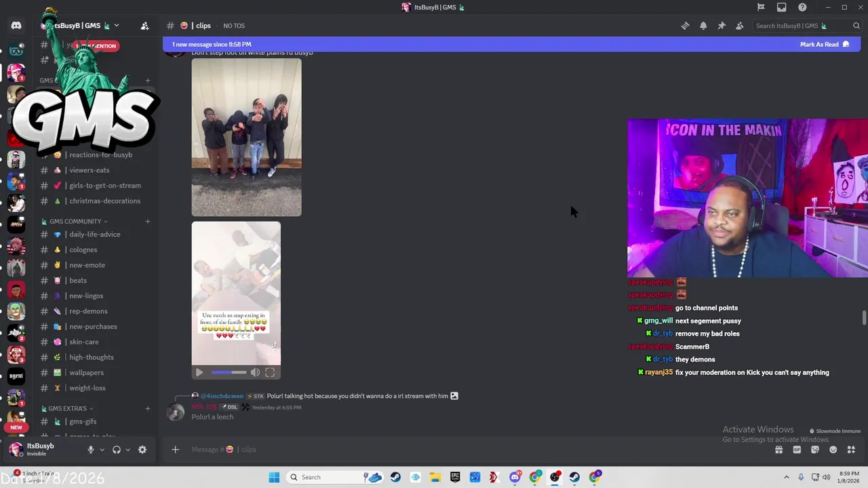Adjust the video seek bar

click(x=229, y=372)
